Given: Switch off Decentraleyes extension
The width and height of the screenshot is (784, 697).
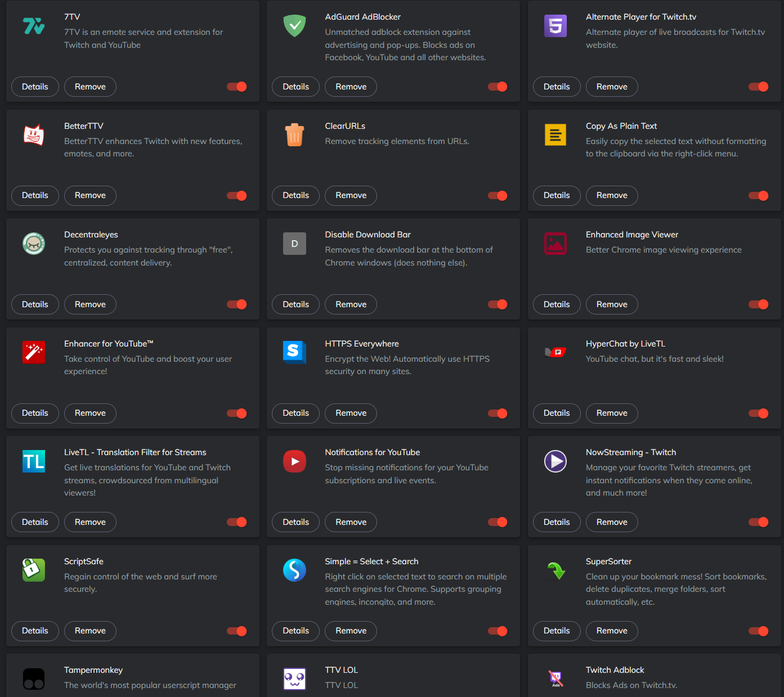Looking at the screenshot, I should point(237,304).
